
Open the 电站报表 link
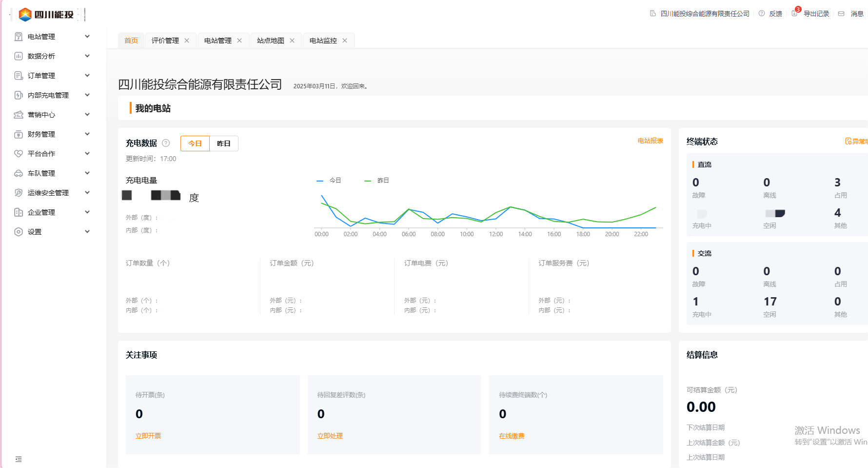(x=651, y=141)
